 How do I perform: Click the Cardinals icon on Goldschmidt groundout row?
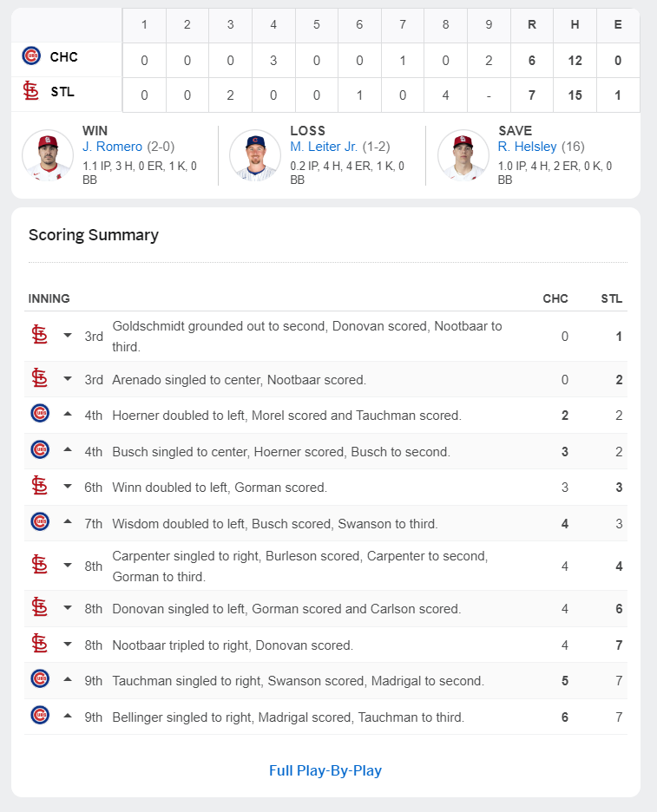pyautogui.click(x=40, y=335)
